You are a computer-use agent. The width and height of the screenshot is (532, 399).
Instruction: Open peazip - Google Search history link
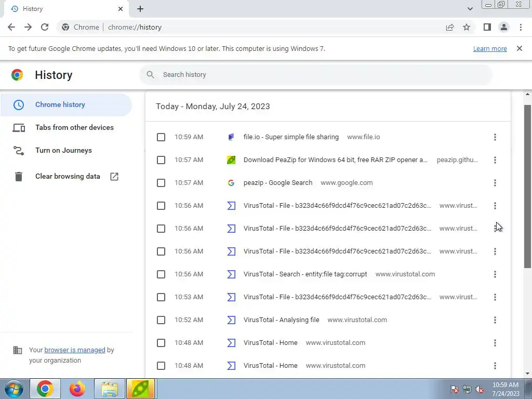click(278, 183)
